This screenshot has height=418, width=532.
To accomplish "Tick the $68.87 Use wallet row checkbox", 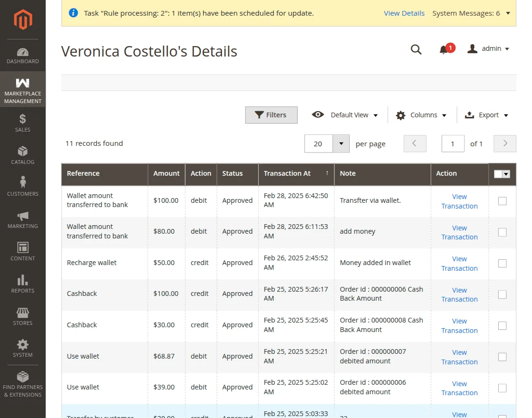I will pyautogui.click(x=502, y=357).
